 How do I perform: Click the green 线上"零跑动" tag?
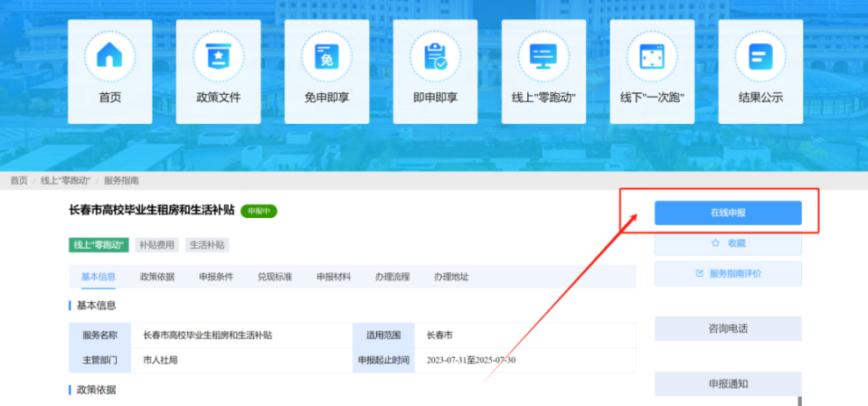(x=99, y=245)
